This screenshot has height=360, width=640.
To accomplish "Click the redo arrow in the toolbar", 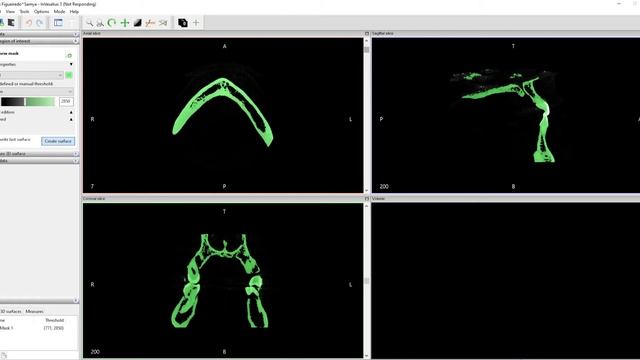I will (x=39, y=23).
